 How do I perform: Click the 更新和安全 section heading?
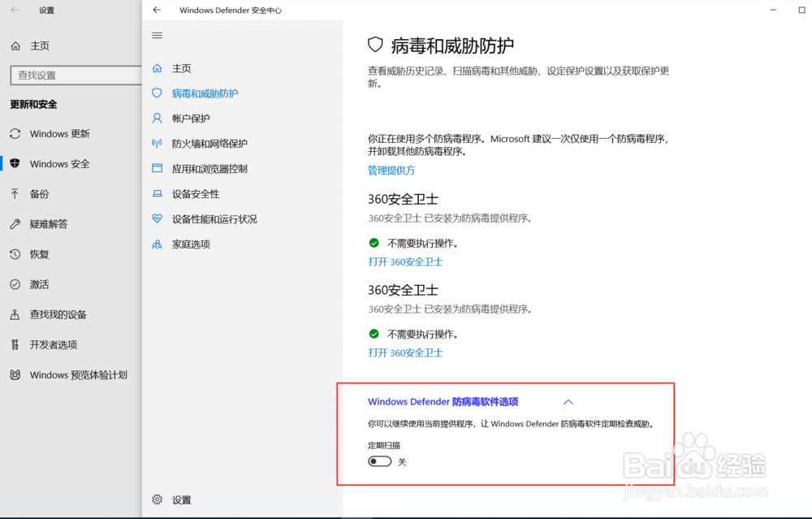pos(33,104)
